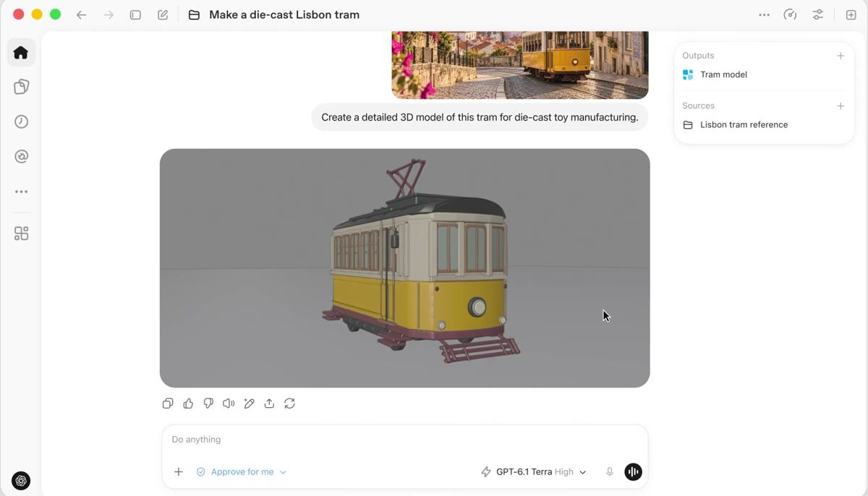Open the history clock icon in sidebar

tap(21, 121)
